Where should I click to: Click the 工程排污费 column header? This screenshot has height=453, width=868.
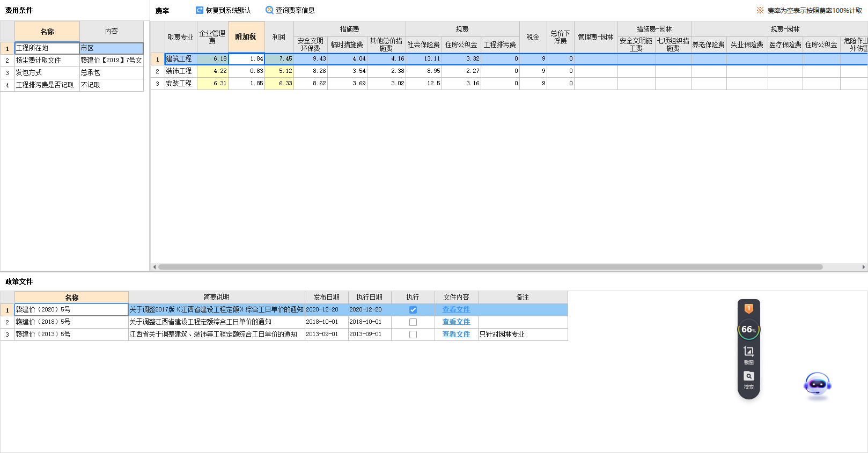point(500,44)
